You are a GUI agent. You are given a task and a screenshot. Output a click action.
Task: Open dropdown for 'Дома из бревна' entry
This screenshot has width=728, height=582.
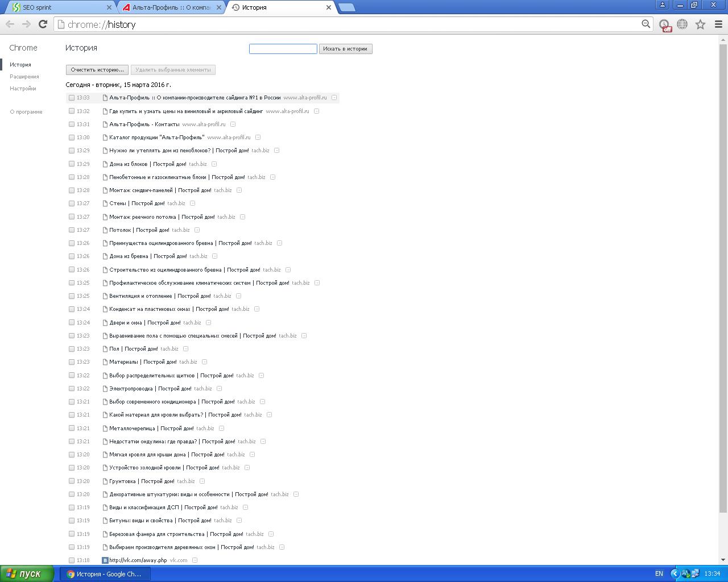coord(214,256)
